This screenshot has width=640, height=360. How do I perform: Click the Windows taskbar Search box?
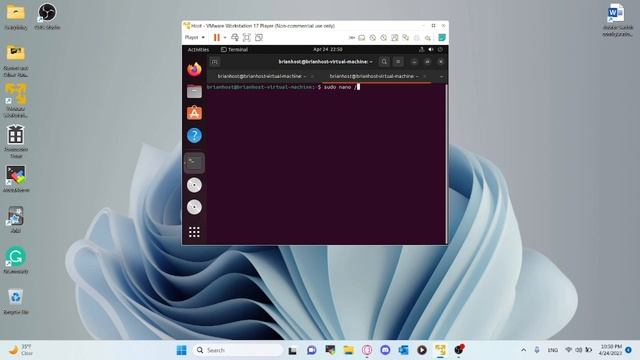point(238,350)
